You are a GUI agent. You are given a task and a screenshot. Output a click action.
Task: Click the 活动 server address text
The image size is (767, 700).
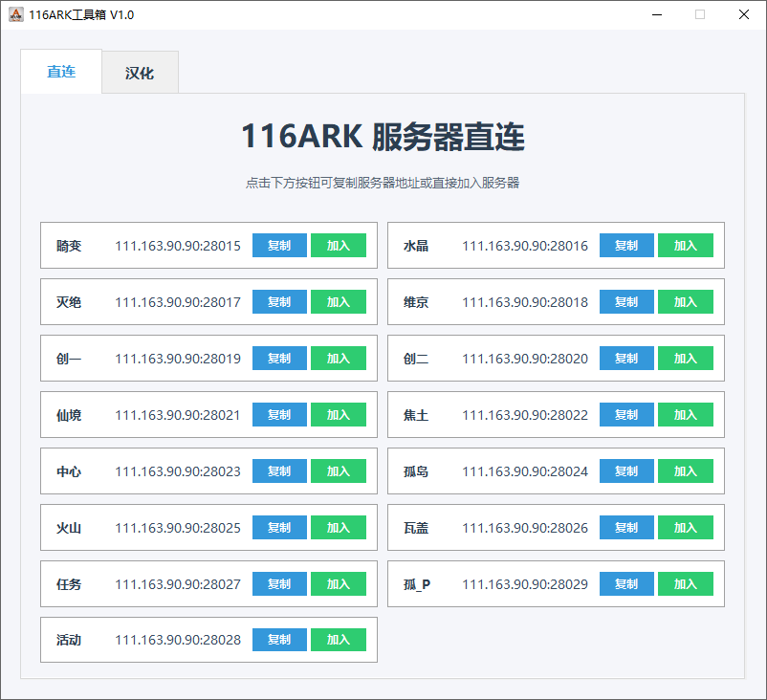click(178, 641)
